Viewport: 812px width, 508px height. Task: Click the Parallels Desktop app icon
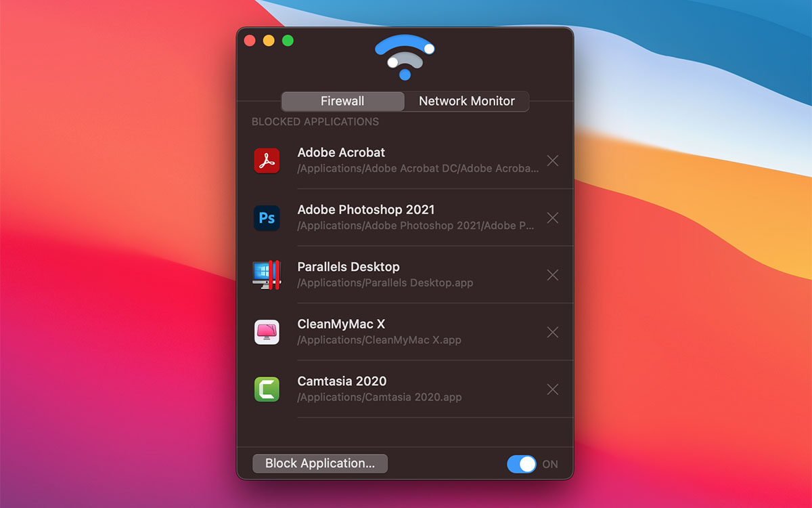tap(267, 275)
